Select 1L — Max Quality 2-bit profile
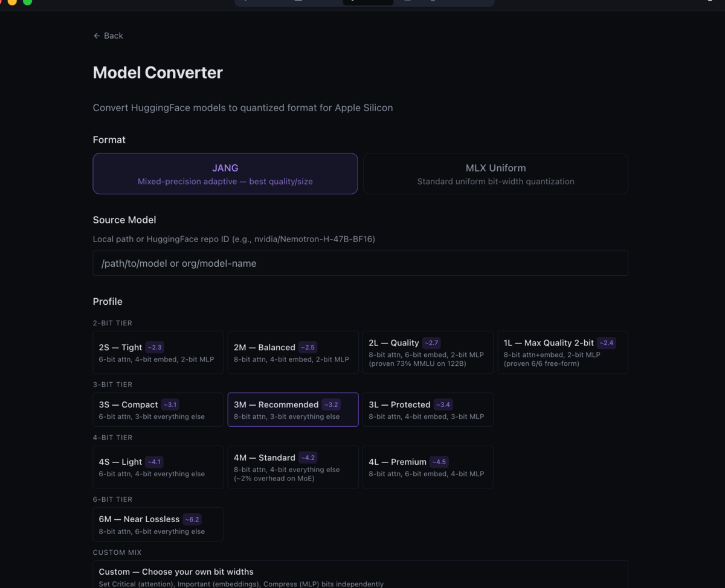 pyautogui.click(x=562, y=353)
